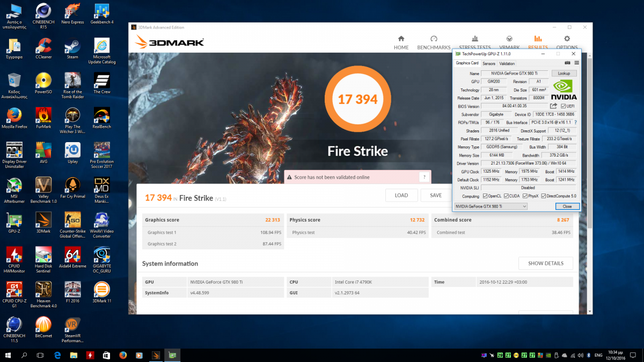This screenshot has height=362, width=644.
Task: Open the CPUID HWMonitor desktop icon
Action: pyautogui.click(x=14, y=260)
